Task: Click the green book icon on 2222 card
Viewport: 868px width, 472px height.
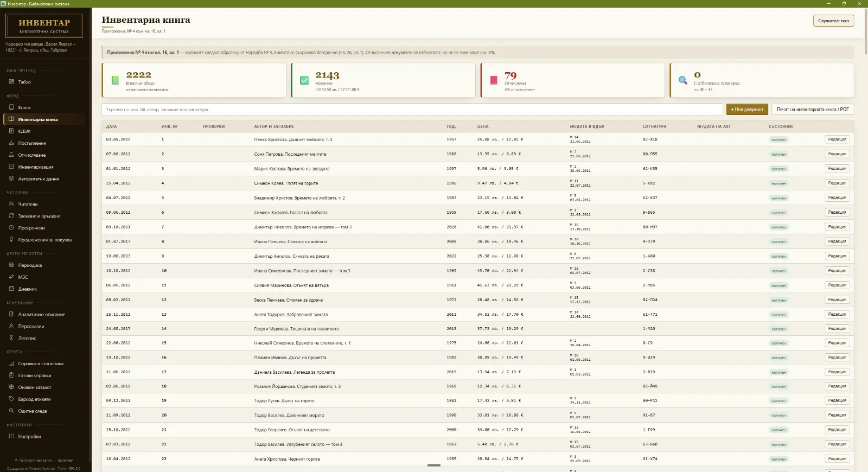Action: (115, 80)
